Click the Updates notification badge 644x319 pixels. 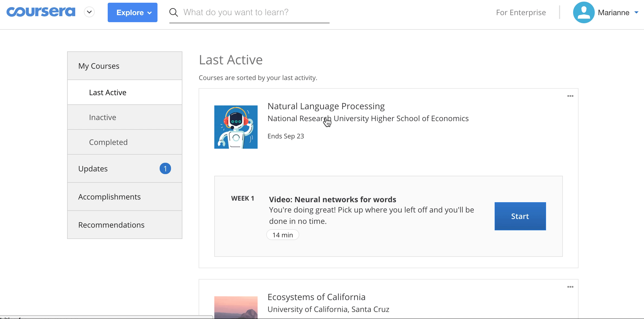point(165,169)
